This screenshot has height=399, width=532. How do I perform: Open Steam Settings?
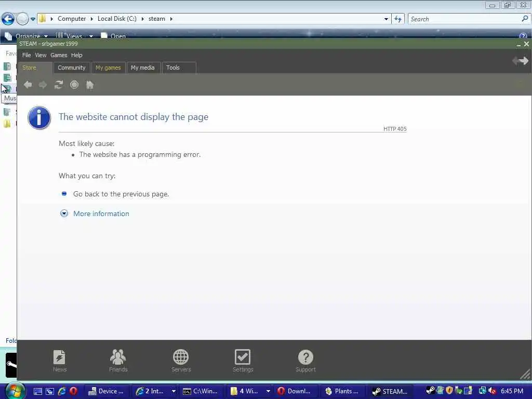coord(243,361)
